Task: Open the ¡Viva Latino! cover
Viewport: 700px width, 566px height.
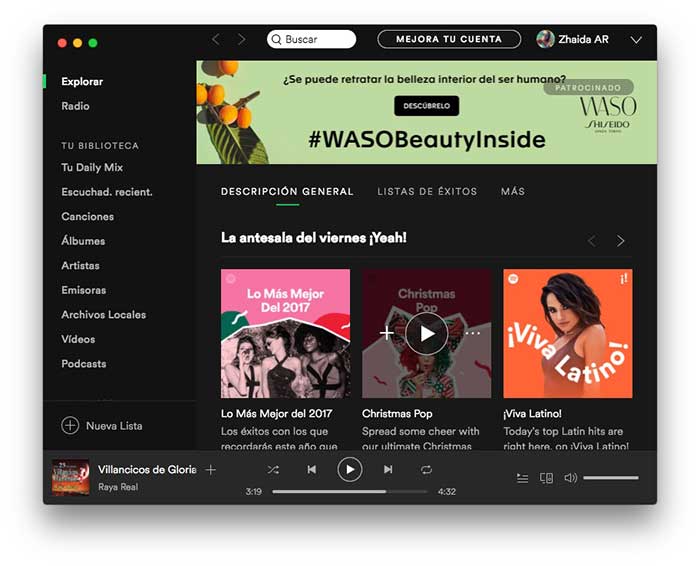Action: click(568, 333)
